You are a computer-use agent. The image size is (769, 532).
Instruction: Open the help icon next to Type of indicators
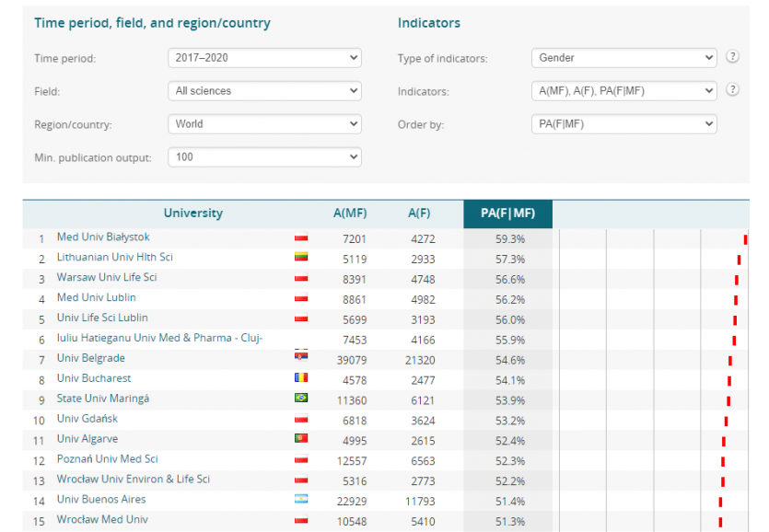pyautogui.click(x=732, y=56)
